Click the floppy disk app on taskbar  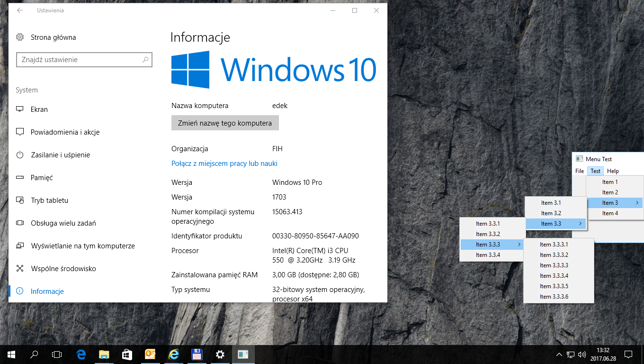point(197,354)
